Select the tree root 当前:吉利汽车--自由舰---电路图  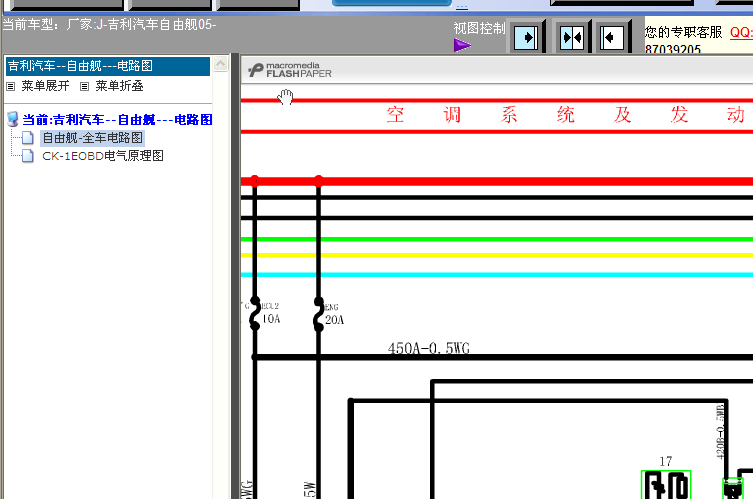[x=117, y=120]
